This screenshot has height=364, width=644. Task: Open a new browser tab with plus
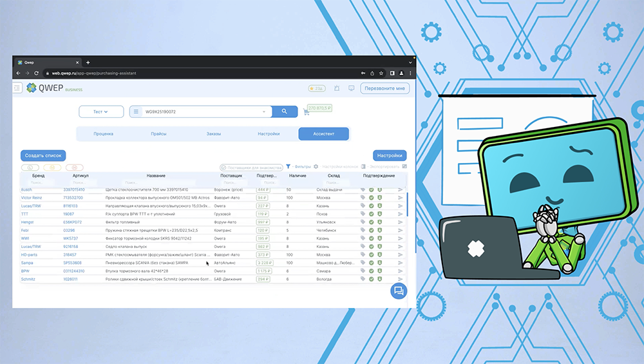[x=88, y=62]
